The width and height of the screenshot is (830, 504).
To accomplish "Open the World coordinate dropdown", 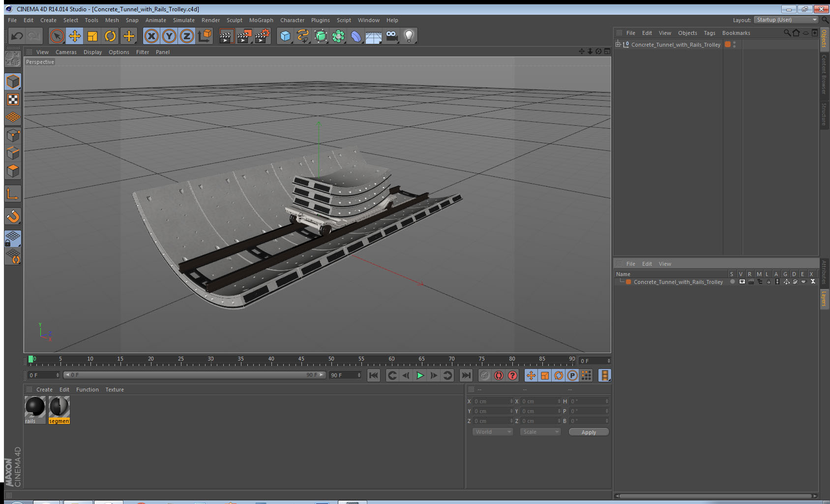I will tap(493, 432).
